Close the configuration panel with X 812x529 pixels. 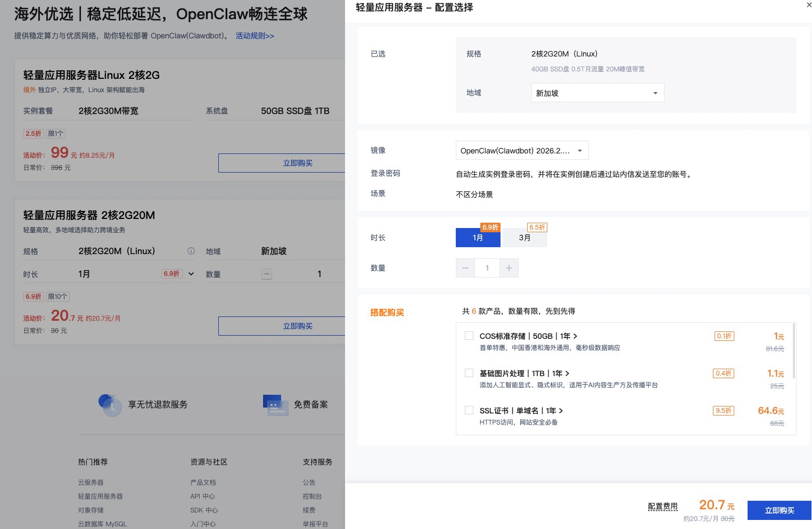tap(809, 5)
